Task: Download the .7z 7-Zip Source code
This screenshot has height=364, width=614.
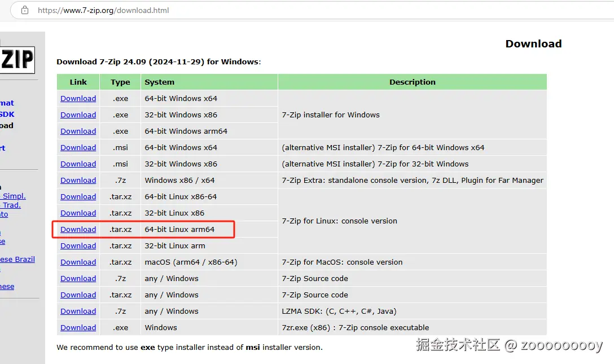Action: pyautogui.click(x=78, y=279)
